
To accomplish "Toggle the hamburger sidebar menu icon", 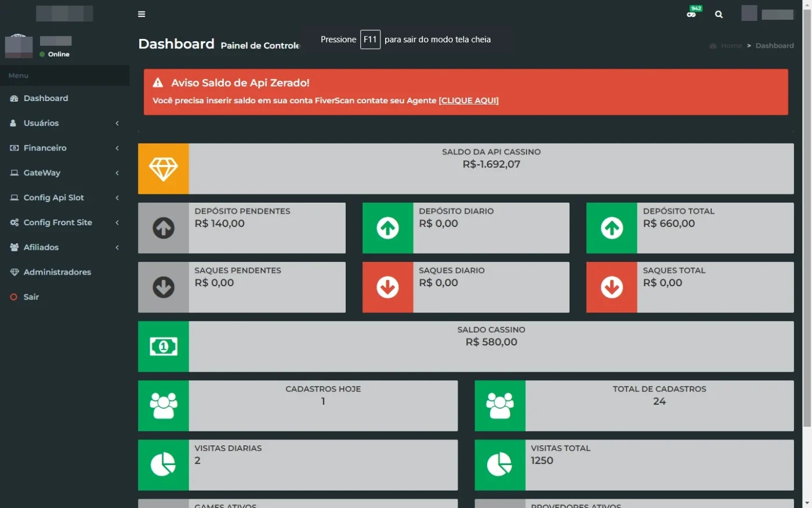I will (x=142, y=14).
